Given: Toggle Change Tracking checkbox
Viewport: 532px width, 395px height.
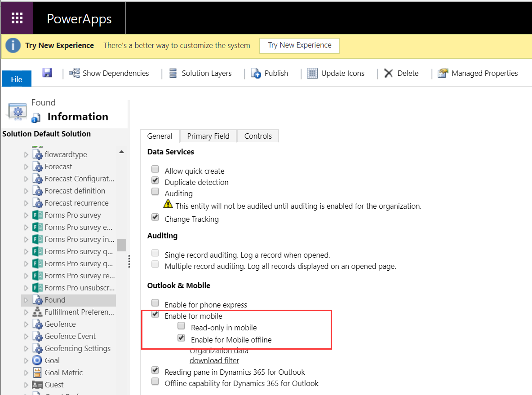Looking at the screenshot, I should click(x=155, y=217).
